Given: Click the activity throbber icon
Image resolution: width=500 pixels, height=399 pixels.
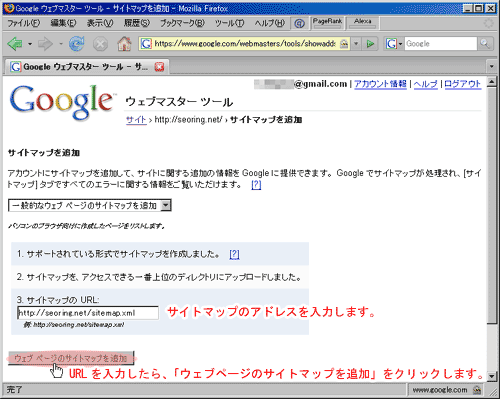Looking at the screenshot, I should [489, 23].
